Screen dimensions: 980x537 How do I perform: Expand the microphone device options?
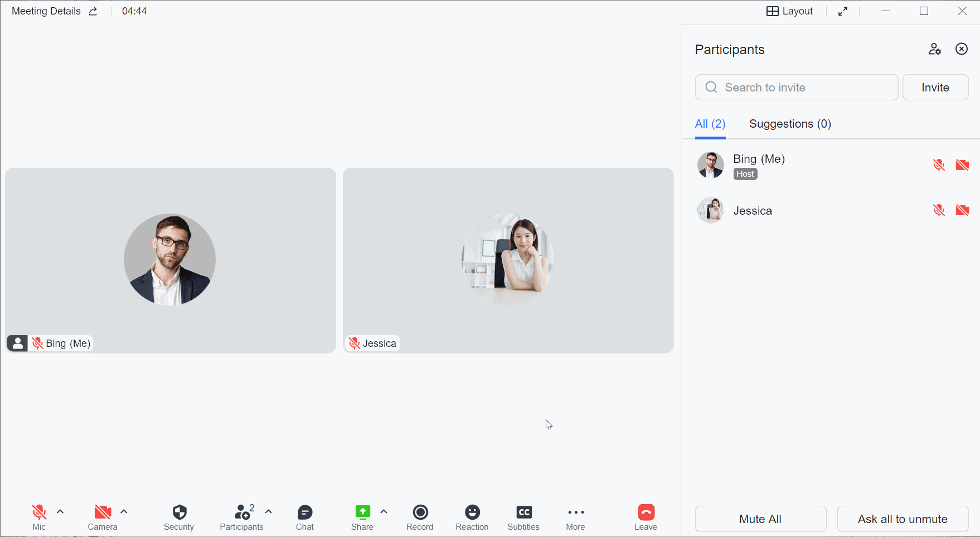coord(60,511)
